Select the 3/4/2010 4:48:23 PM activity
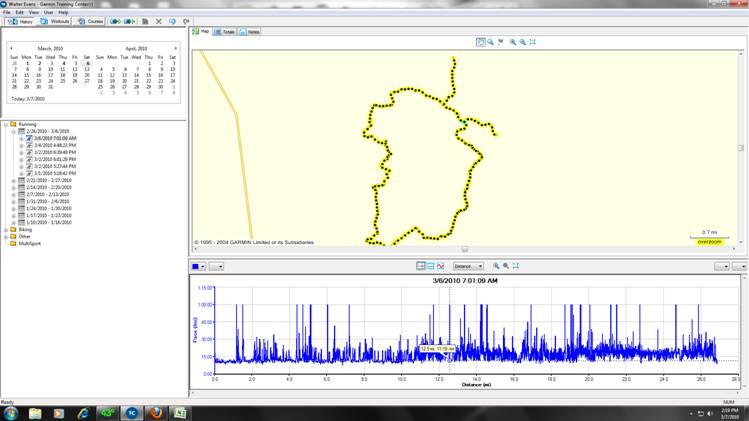 (x=55, y=145)
